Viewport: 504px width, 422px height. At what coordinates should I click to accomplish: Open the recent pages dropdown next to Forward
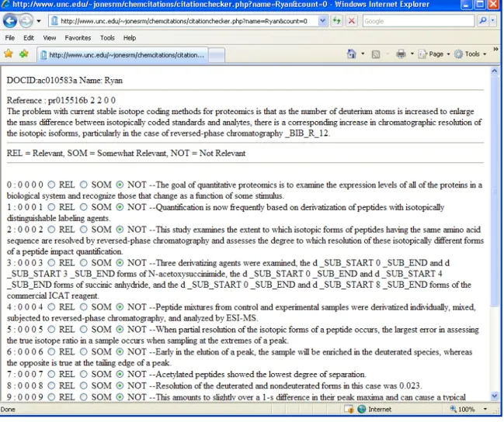(39, 21)
